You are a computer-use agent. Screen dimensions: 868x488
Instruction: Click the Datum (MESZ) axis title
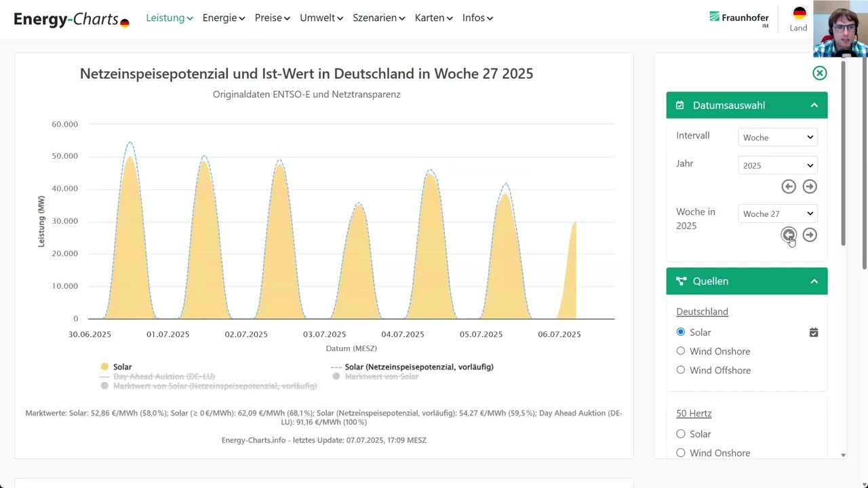[x=351, y=348]
